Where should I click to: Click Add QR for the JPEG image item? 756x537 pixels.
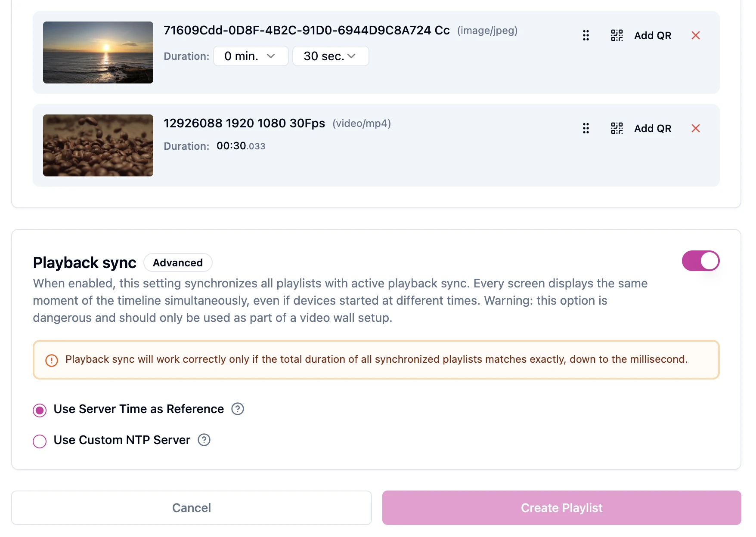(x=653, y=35)
